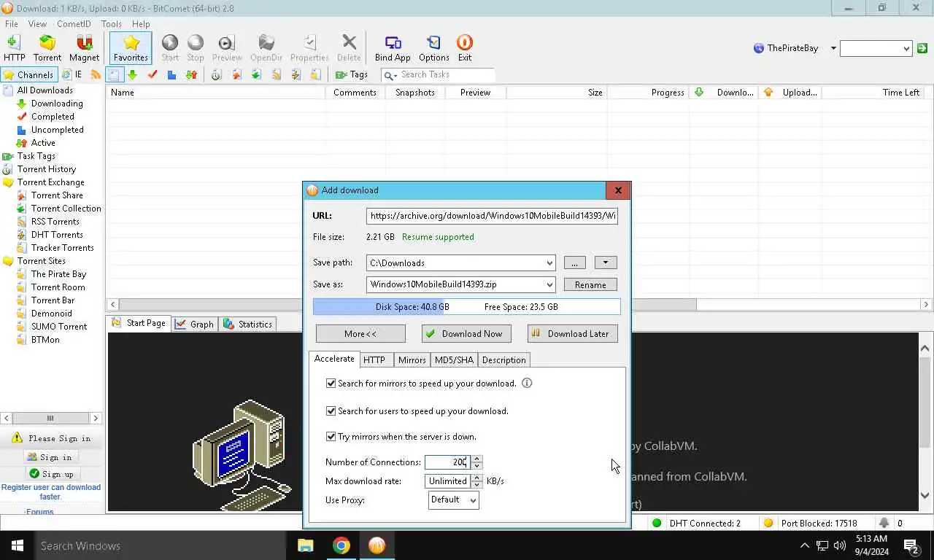The height and width of the screenshot is (560, 934).
Task: Click the Torrent toolbar icon
Action: tap(47, 48)
